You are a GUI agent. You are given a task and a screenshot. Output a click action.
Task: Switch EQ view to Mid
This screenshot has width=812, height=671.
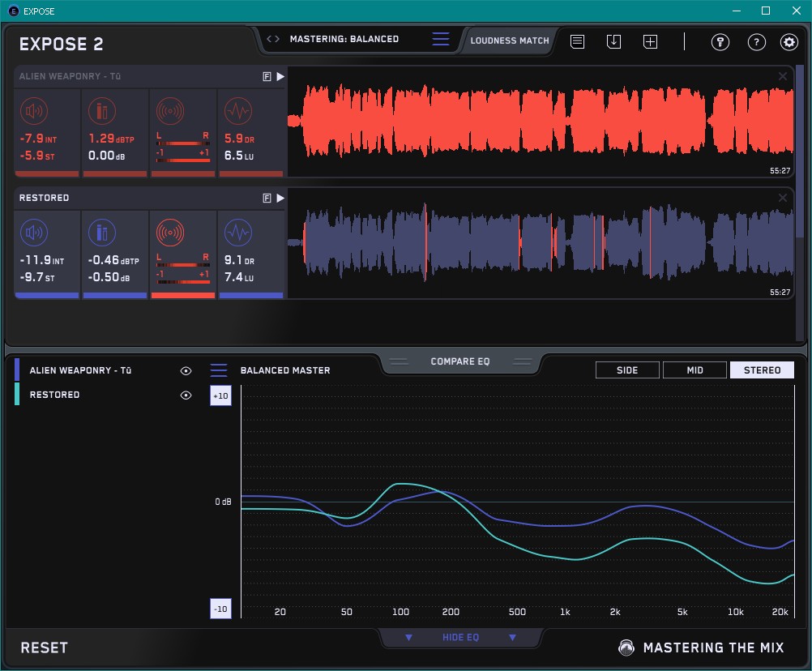coord(694,370)
